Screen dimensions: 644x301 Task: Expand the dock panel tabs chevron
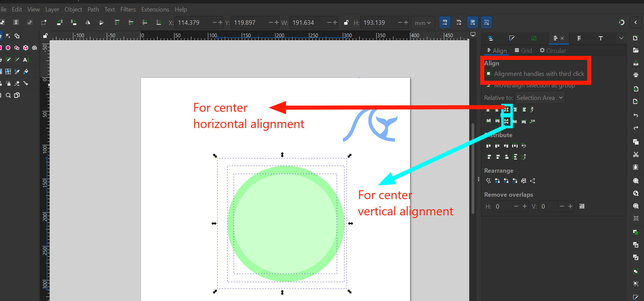[621, 38]
